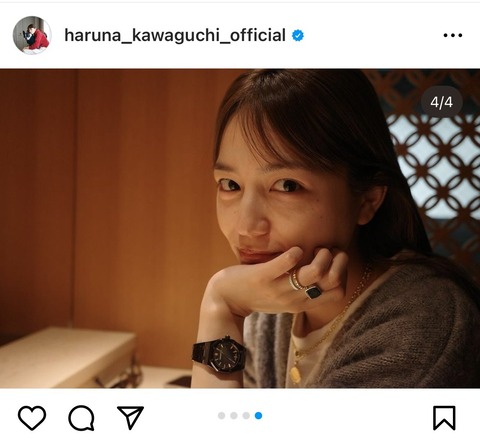Jump to the first carousel dot
480x446 pixels.
[x=221, y=416]
